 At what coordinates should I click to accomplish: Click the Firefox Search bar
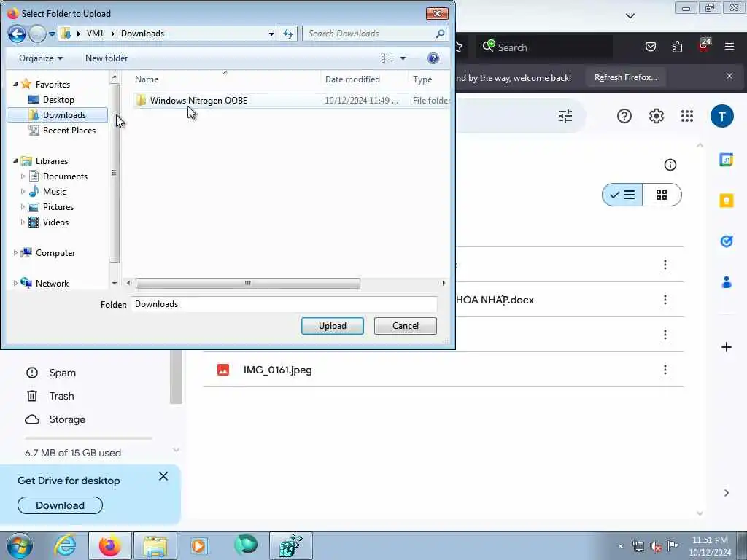coord(546,47)
